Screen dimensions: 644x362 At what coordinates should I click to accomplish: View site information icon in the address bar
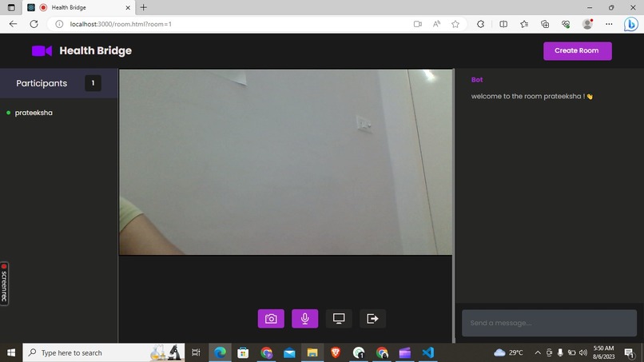click(x=59, y=24)
